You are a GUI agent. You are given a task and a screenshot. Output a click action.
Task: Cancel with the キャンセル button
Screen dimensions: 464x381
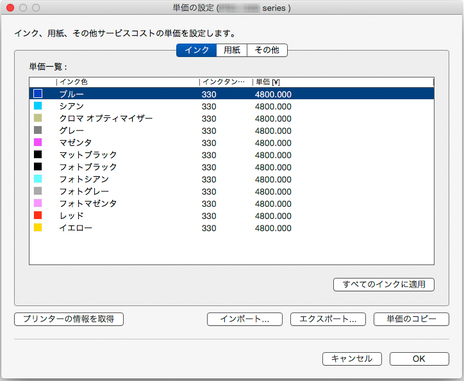352,359
